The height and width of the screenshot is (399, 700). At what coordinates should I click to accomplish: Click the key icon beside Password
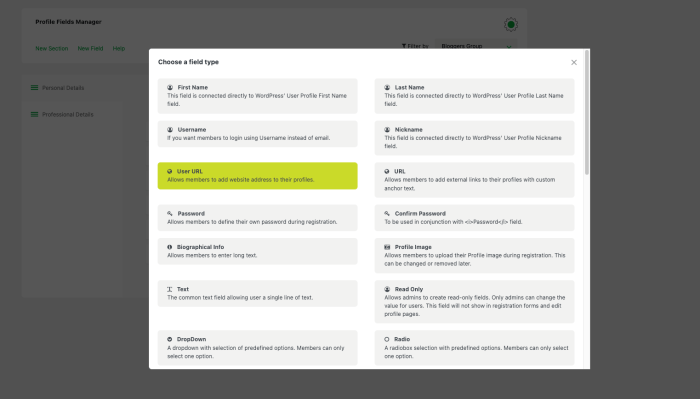170,213
